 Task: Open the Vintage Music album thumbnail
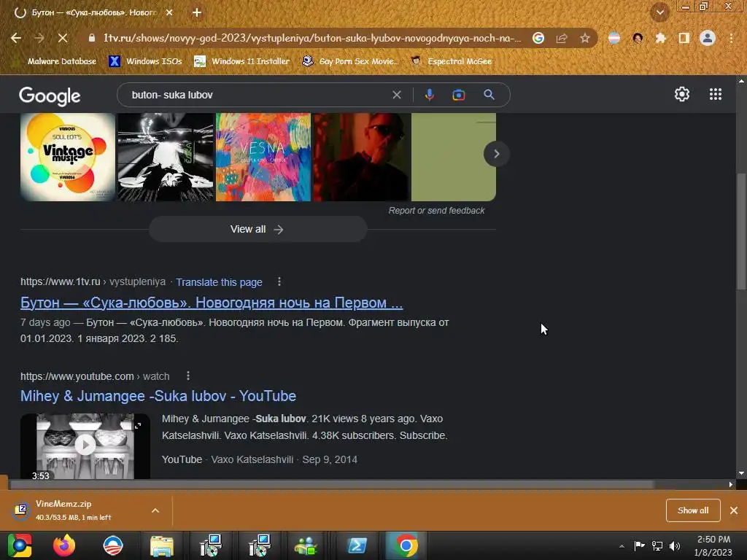(x=68, y=157)
